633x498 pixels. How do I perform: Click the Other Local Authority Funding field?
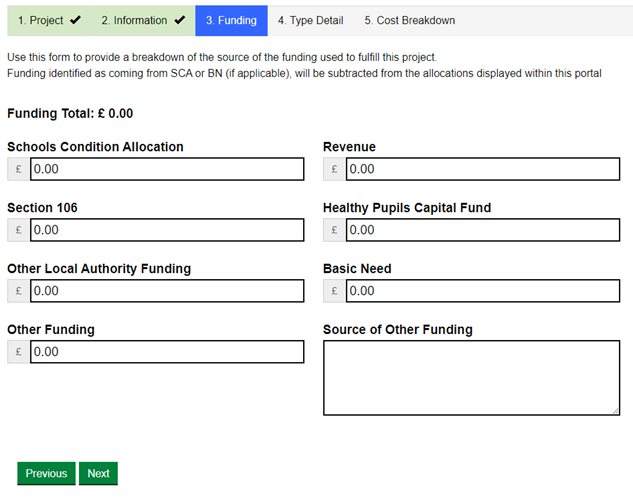coord(167,291)
